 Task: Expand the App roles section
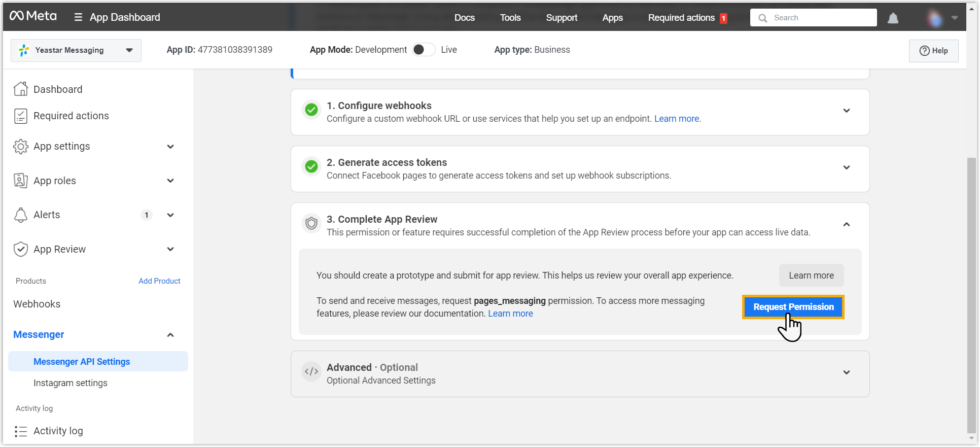point(170,181)
